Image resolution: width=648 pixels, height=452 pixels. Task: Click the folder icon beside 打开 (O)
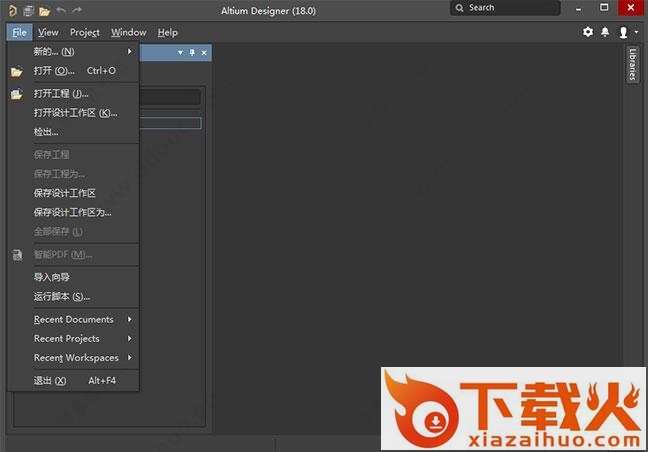(x=17, y=72)
